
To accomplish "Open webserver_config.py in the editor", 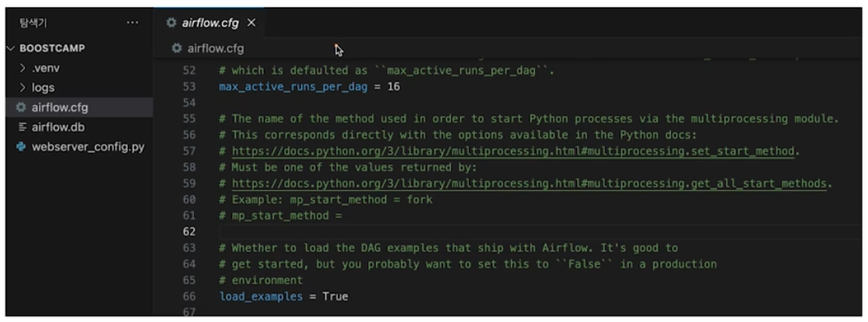I will [88, 147].
